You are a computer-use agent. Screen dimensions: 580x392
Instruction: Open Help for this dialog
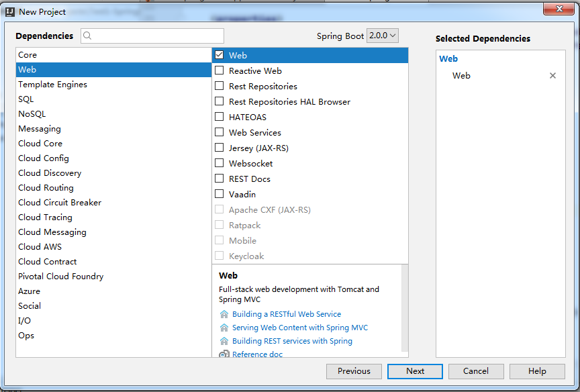[537, 371]
